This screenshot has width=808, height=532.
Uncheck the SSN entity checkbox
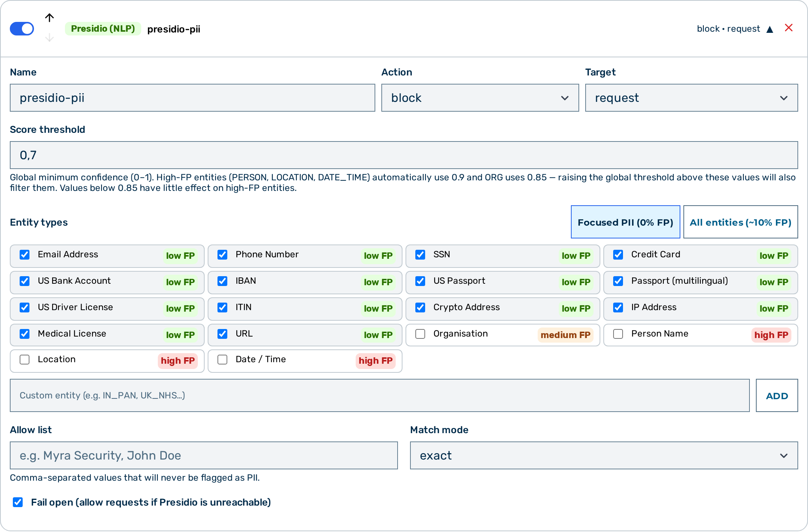[420, 255]
